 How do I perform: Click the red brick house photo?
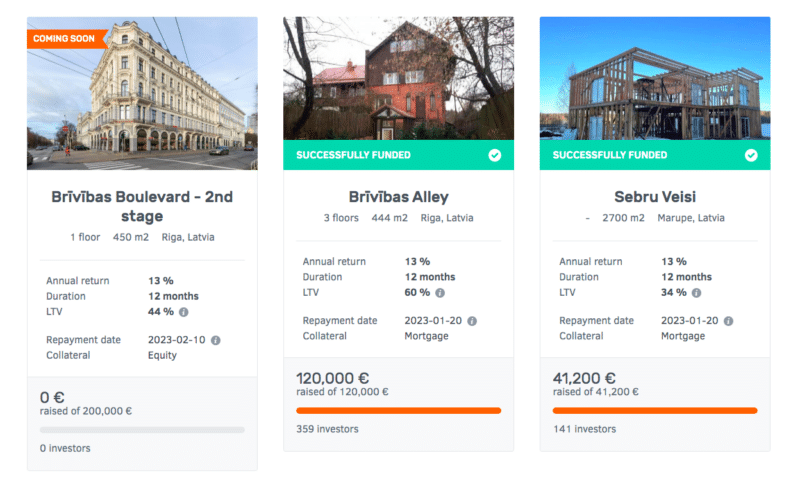click(x=398, y=80)
